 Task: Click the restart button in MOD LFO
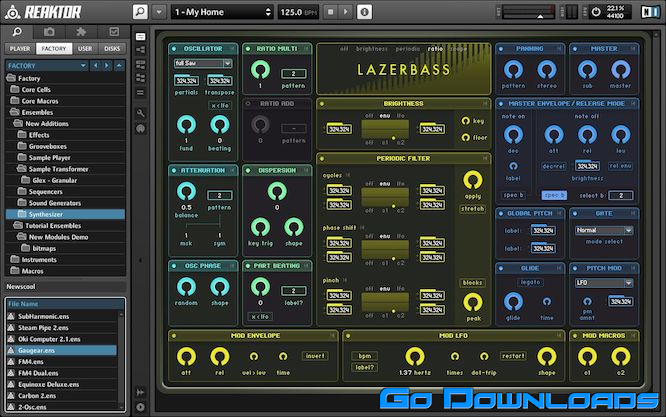click(x=513, y=355)
